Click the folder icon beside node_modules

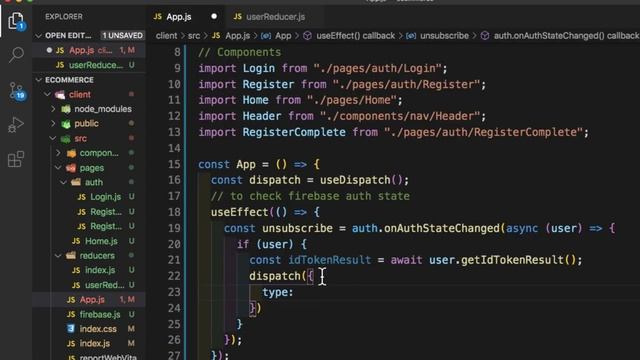pyautogui.click(x=66, y=109)
